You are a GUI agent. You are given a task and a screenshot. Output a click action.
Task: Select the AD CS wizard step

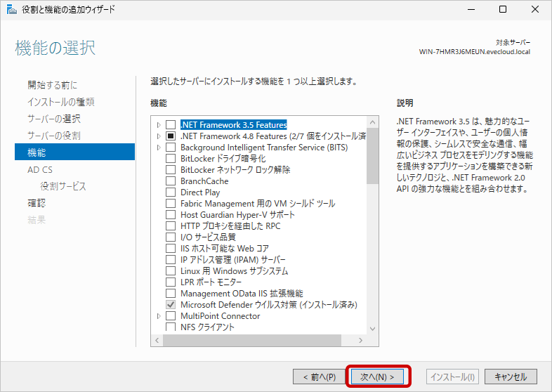(40, 169)
